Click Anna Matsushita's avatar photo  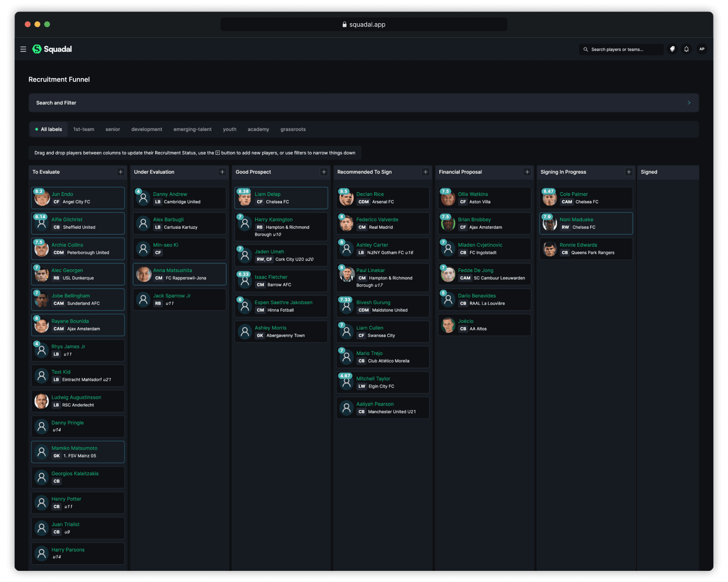coord(143,274)
